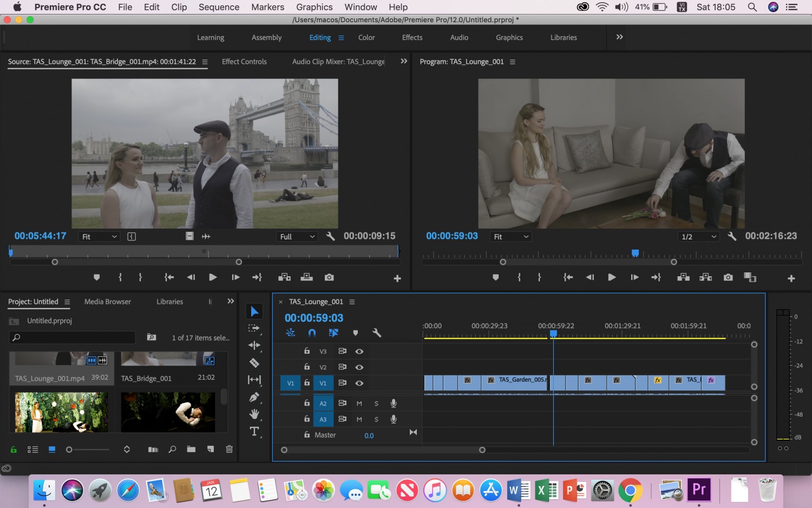Image resolution: width=812 pixels, height=508 pixels.
Task: Switch to Media Browser tab
Action: pos(108,302)
